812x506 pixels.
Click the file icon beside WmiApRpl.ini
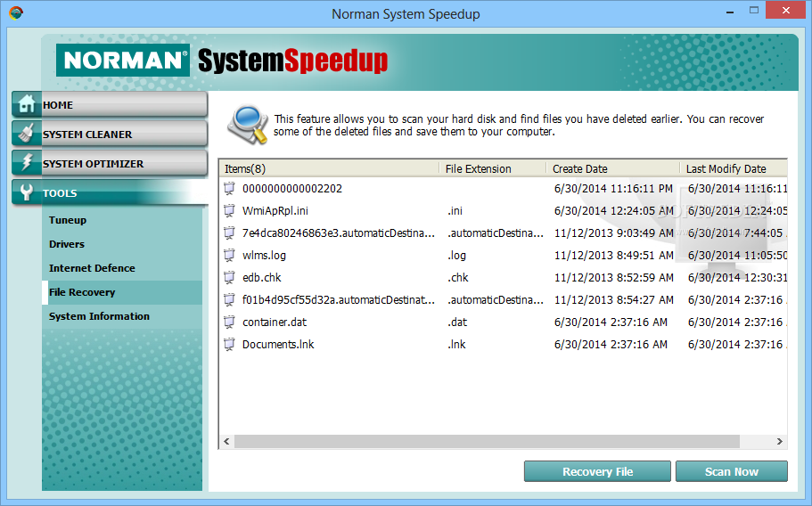point(229,210)
